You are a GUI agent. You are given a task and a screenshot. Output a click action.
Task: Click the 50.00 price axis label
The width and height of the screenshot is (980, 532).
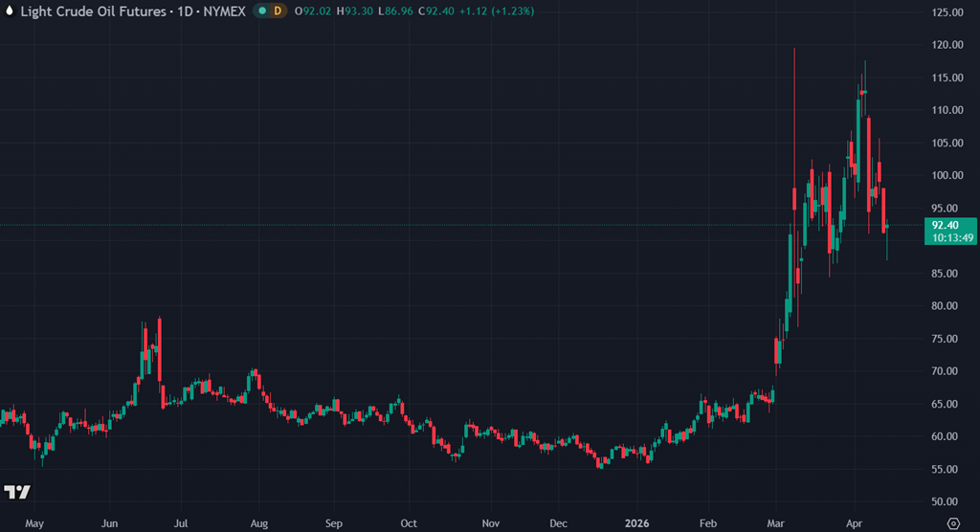947,501
